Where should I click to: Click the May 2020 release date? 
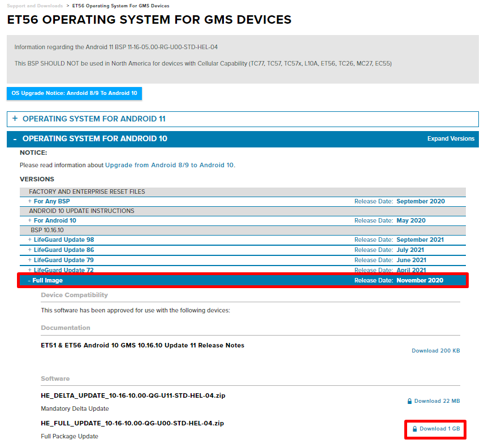[x=411, y=220]
